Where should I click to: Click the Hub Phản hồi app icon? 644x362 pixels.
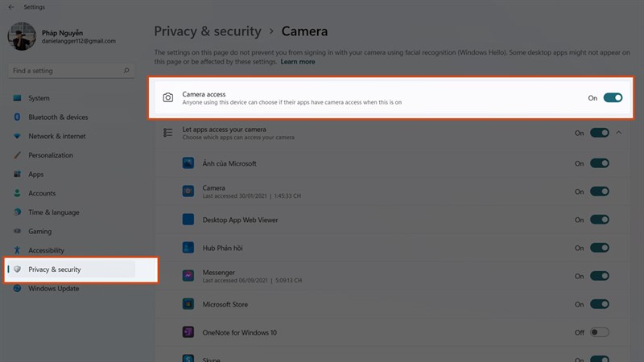point(188,247)
